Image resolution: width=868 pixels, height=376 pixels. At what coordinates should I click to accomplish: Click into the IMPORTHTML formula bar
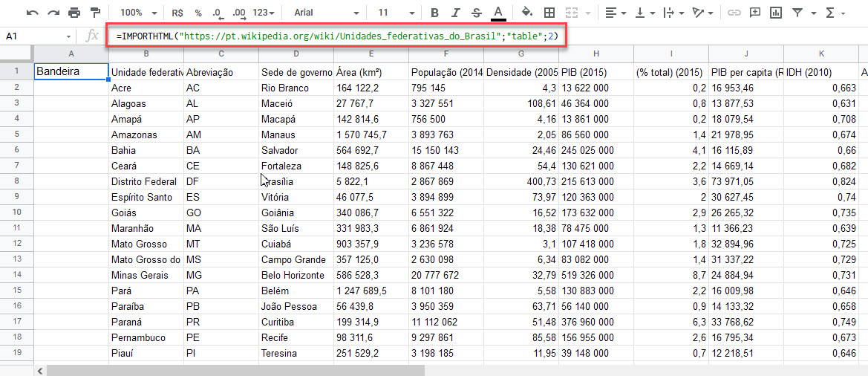(337, 36)
